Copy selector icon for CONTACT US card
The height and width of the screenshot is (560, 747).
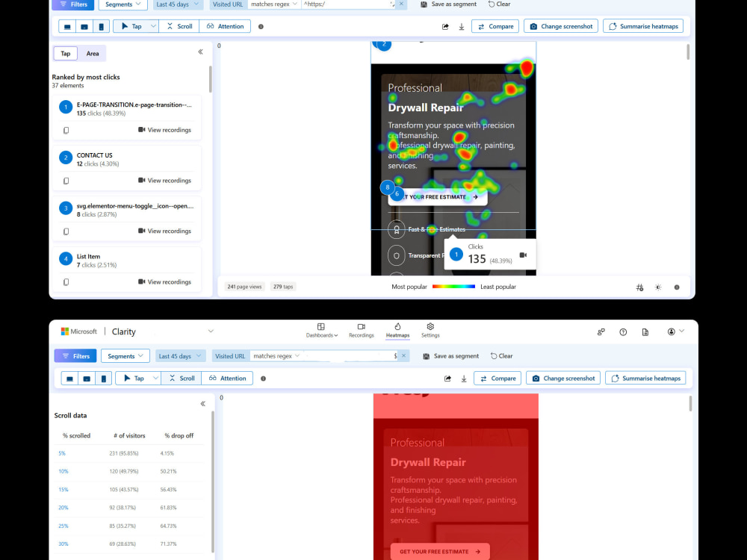click(x=66, y=181)
